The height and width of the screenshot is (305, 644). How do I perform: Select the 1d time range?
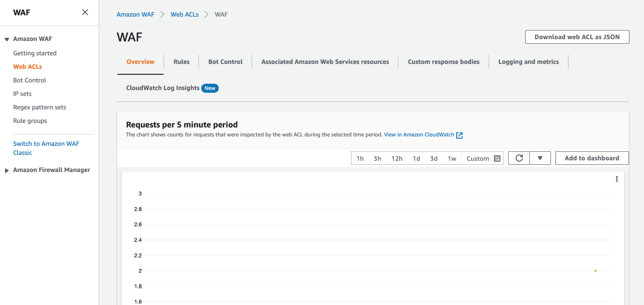pos(416,158)
